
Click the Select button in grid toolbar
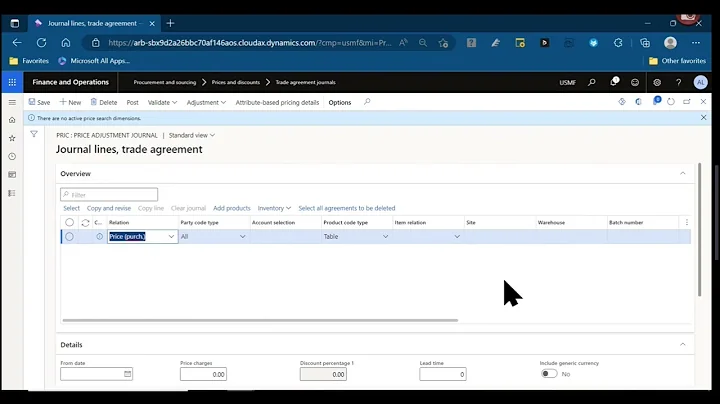71,208
